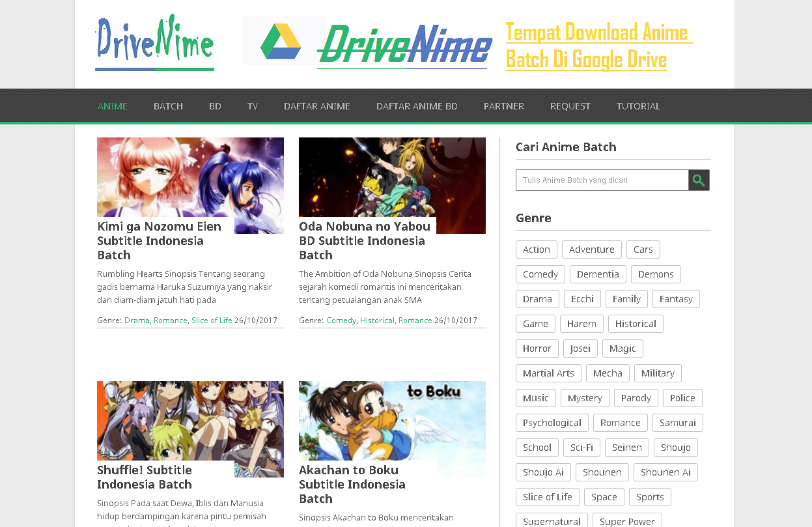The image size is (812, 527).
Task: Choose the Horror genre tag
Action: click(x=537, y=349)
